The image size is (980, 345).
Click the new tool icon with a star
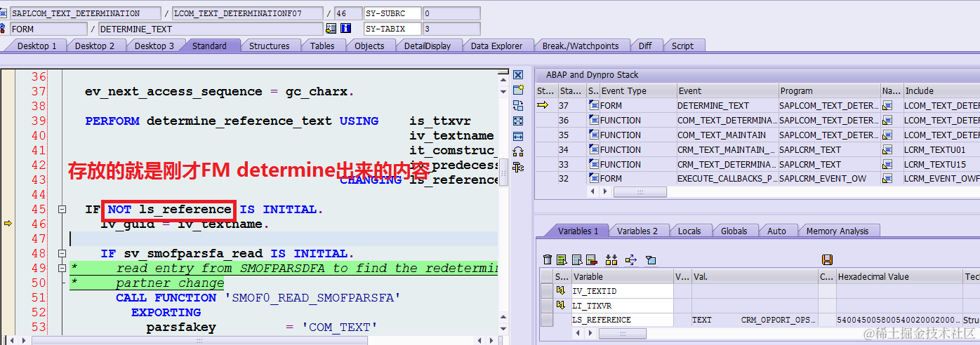click(518, 90)
